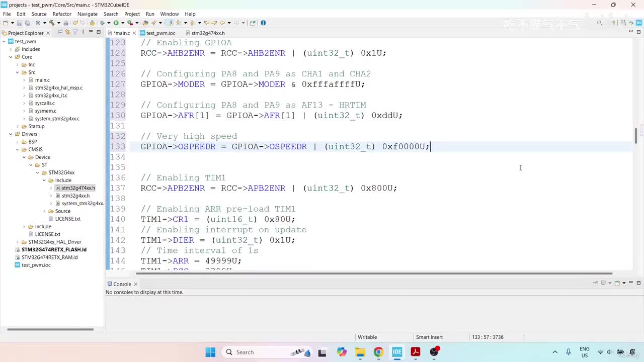Viewport: 644px width, 362px height.
Task: Collapse the Core folder
Action: click(11, 57)
